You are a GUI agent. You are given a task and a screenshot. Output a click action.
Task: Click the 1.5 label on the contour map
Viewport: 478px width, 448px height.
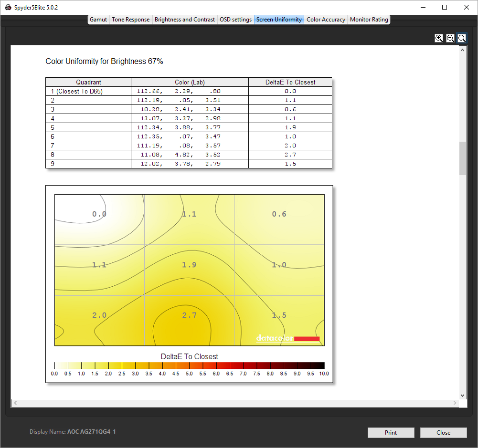click(279, 315)
